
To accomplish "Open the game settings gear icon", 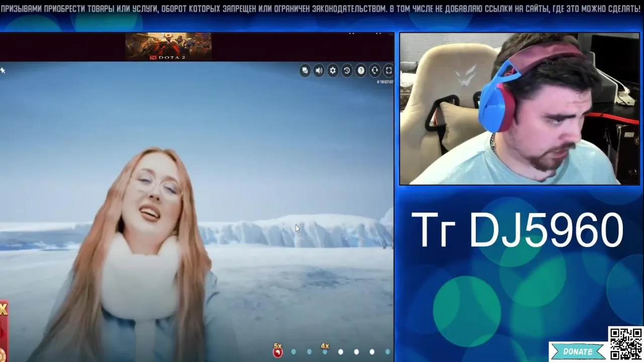I will (333, 71).
